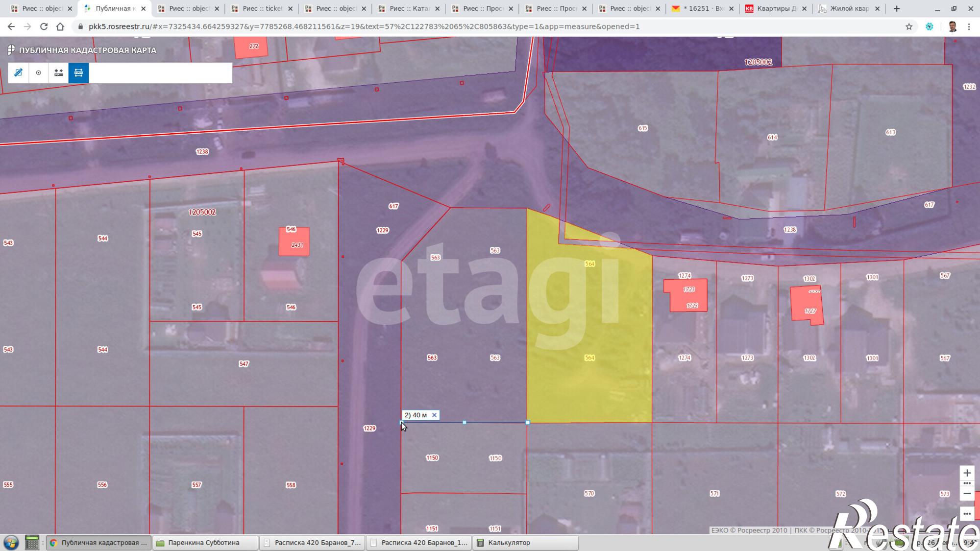Viewport: 980px width, 551px height.
Task: Toggle the active blue line-measure tool
Action: pos(78,72)
